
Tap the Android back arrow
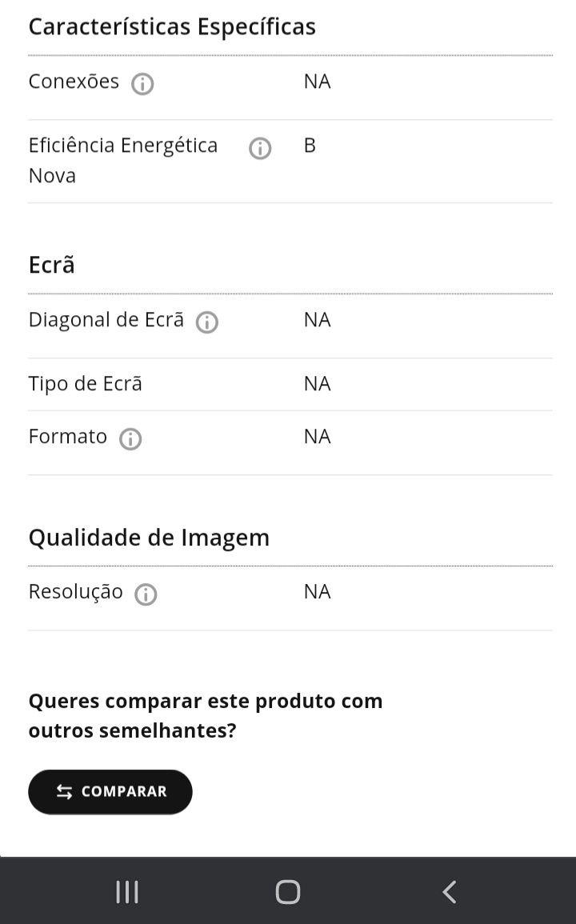tap(450, 891)
